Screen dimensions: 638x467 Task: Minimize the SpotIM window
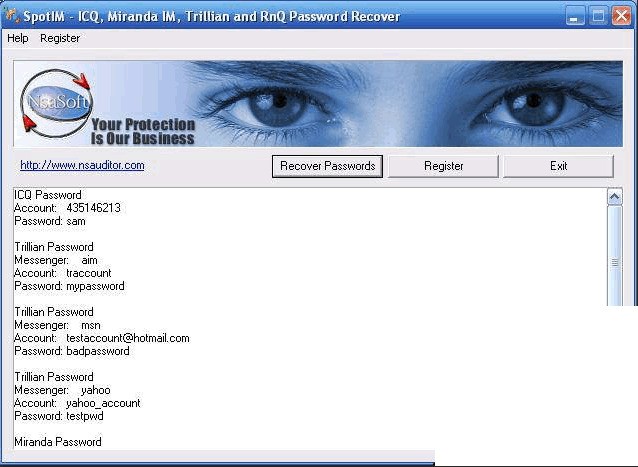point(575,16)
